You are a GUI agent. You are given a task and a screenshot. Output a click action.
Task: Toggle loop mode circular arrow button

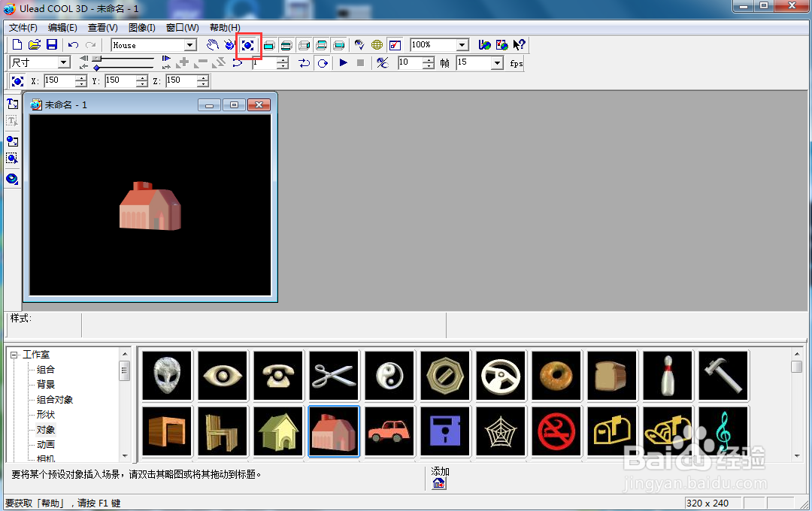pyautogui.click(x=323, y=63)
